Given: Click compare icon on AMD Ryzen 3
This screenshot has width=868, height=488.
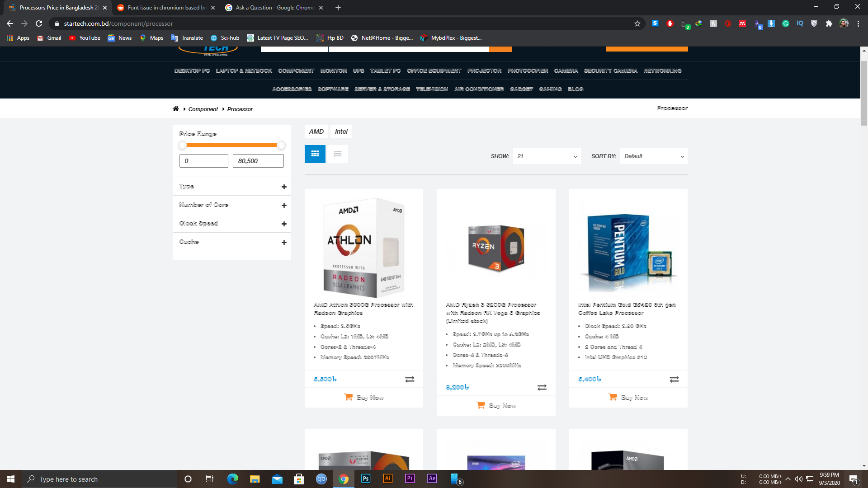Looking at the screenshot, I should coord(542,387).
